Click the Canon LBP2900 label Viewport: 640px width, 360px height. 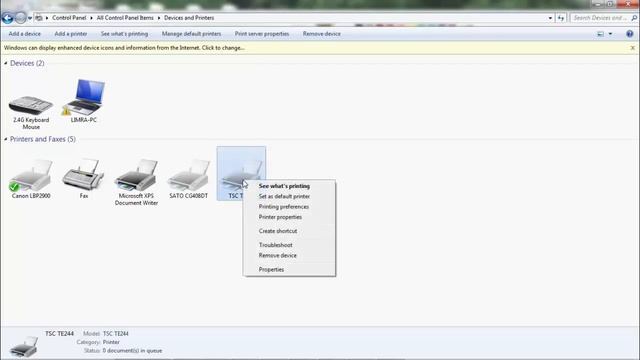tap(31, 196)
